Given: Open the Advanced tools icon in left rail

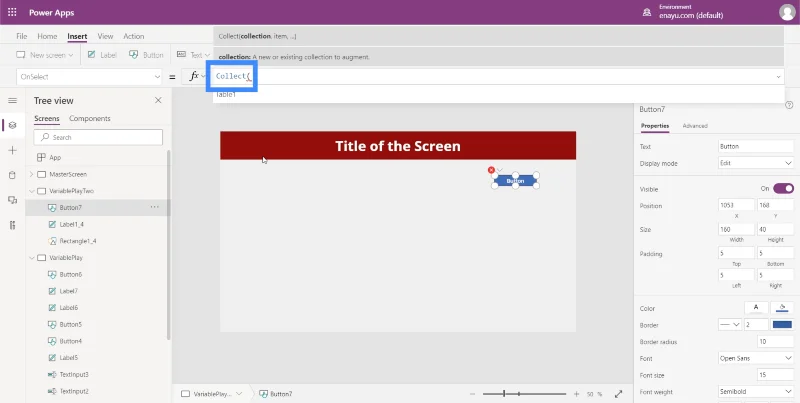Looking at the screenshot, I should [x=13, y=225].
